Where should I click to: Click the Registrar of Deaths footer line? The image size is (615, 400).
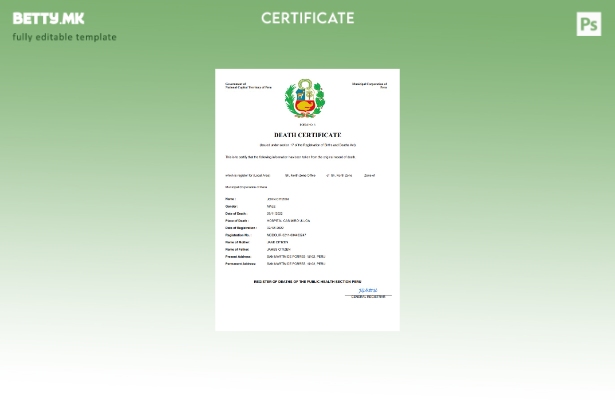307,281
